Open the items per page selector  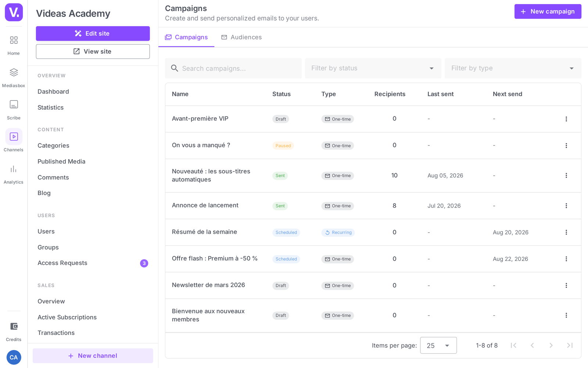[x=438, y=345]
